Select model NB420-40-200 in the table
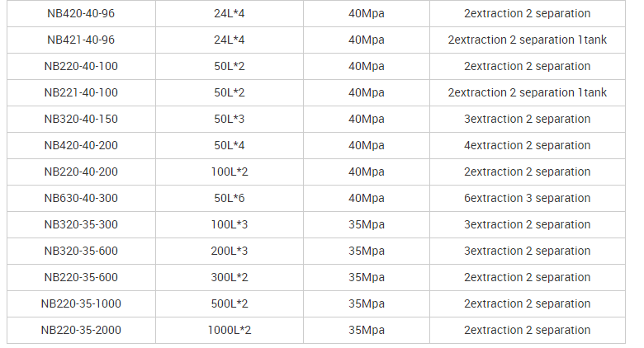The height and width of the screenshot is (348, 644). tap(81, 145)
